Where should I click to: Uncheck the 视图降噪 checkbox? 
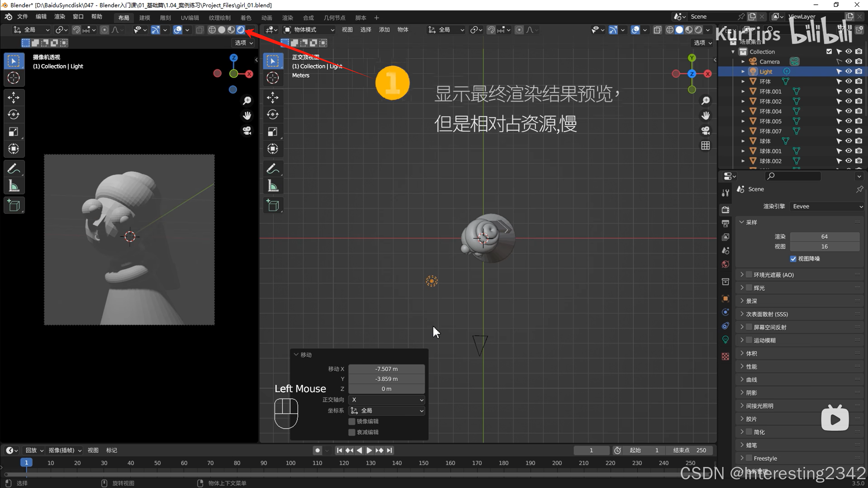click(x=793, y=259)
